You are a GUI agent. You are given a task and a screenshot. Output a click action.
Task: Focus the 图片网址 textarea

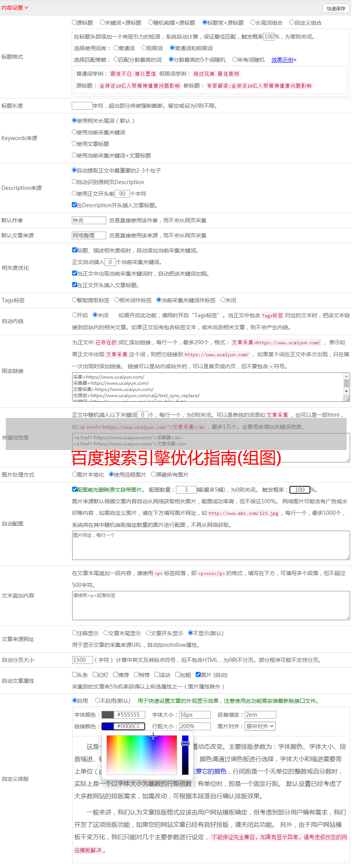pos(211,545)
